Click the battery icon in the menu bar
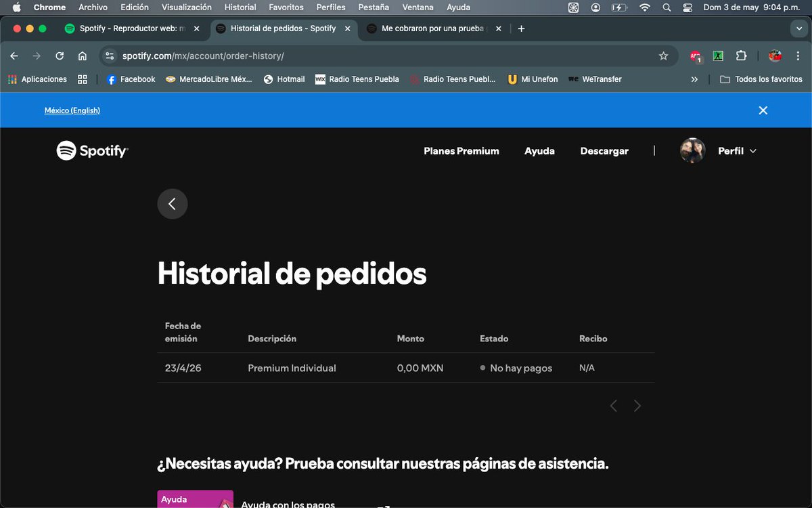 click(619, 7)
